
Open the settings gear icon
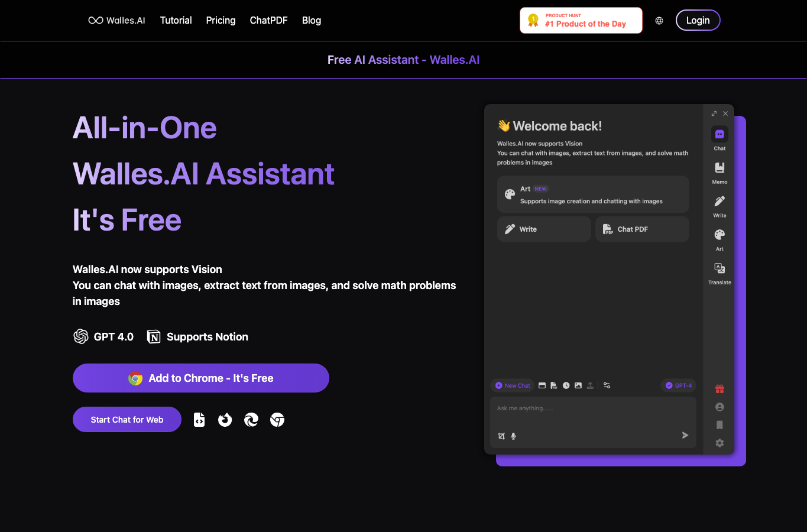(x=720, y=443)
